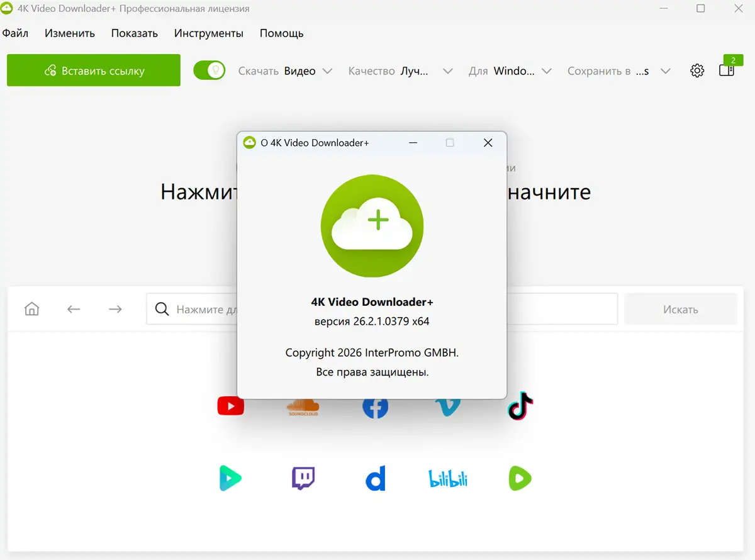Navigate back with the left arrow

pyautogui.click(x=74, y=309)
